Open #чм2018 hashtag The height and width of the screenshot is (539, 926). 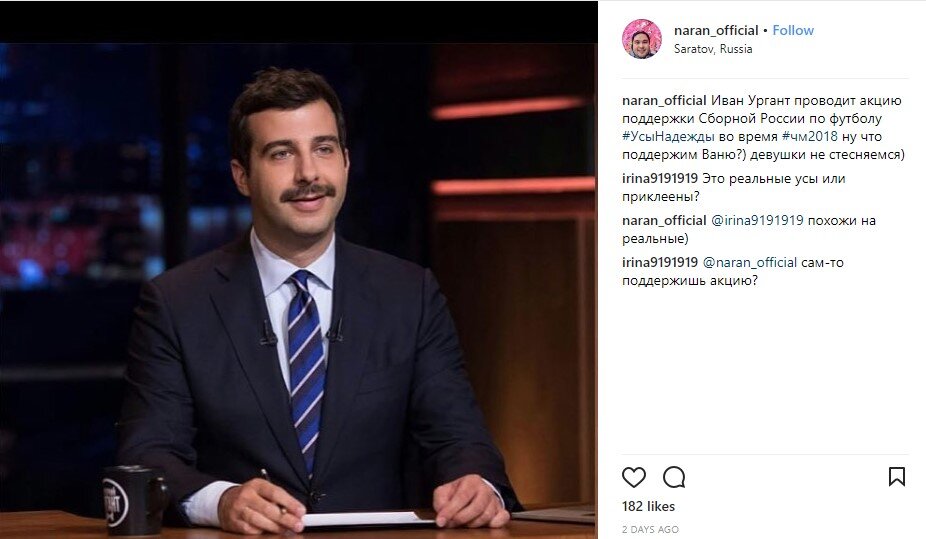click(810, 136)
